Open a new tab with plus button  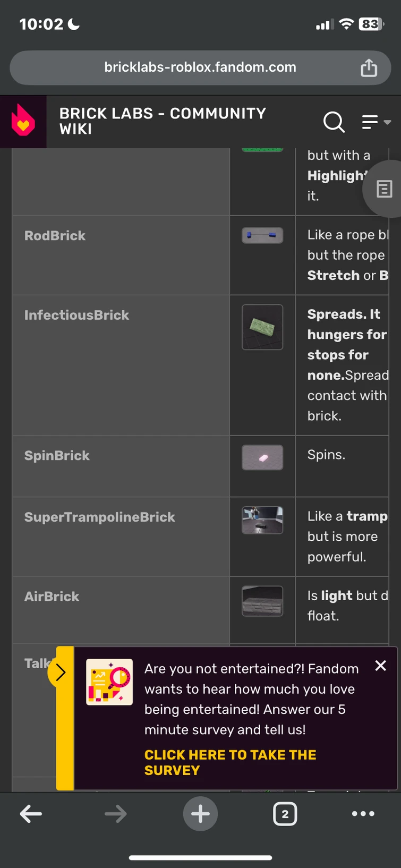(200, 813)
